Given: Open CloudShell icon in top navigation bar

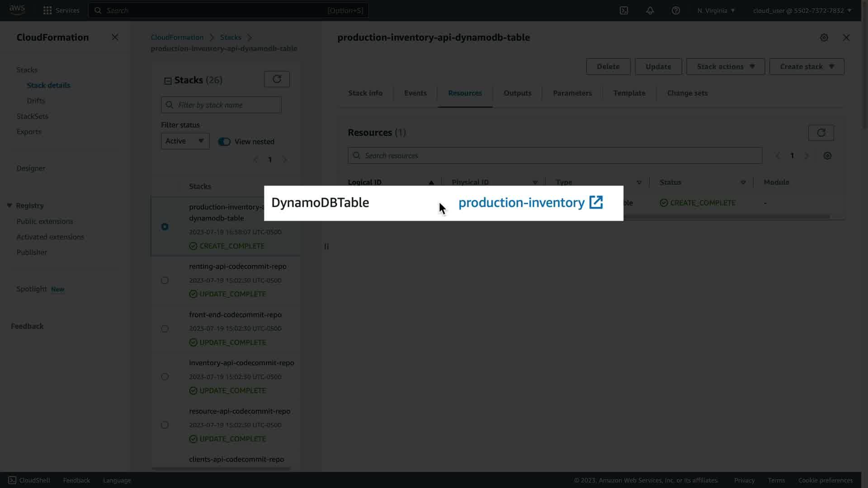Looking at the screenshot, I should [x=624, y=10].
